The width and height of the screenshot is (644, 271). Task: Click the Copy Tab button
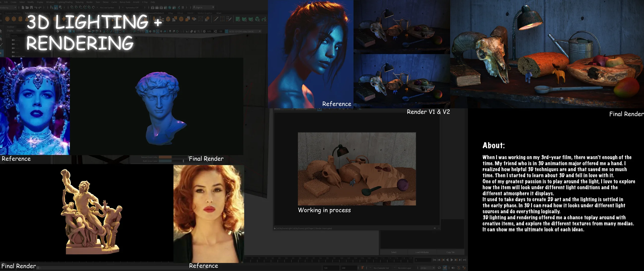[x=451, y=252]
